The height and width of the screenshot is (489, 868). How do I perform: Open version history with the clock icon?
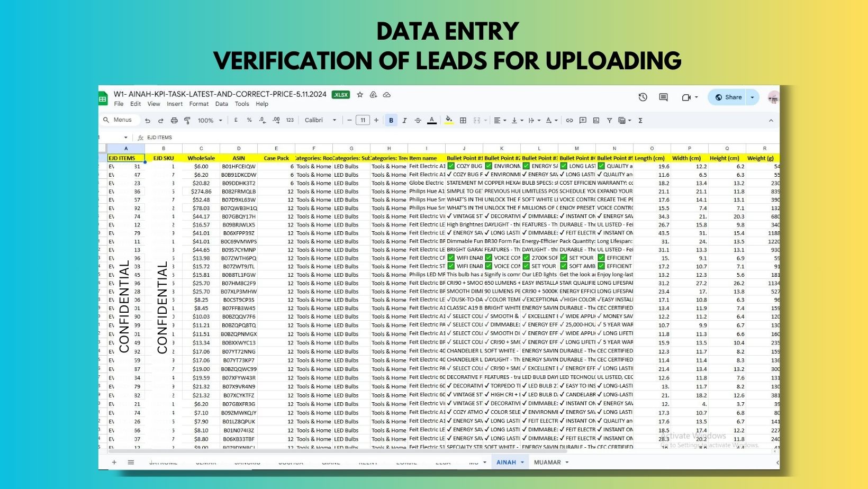[x=643, y=97]
